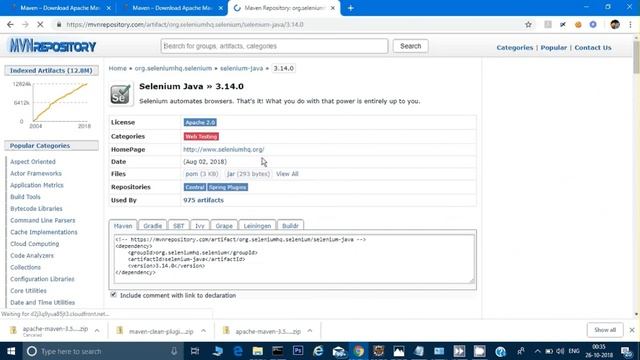Click the Search button
This screenshot has width=640, height=360.
(411, 46)
